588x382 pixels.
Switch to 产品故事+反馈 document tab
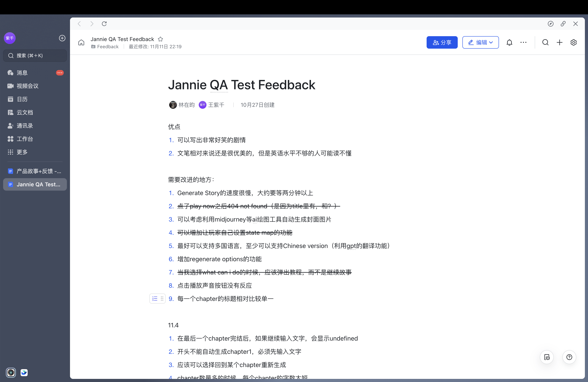coord(35,171)
